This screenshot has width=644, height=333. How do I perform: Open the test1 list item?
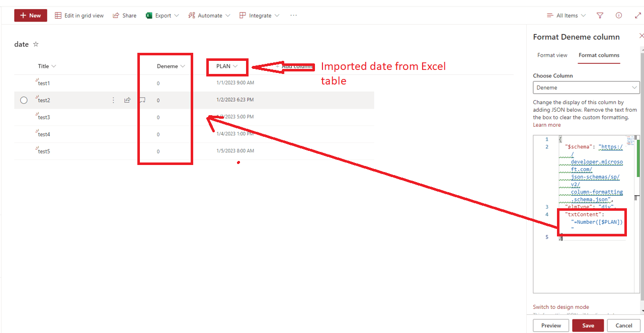pyautogui.click(x=44, y=83)
